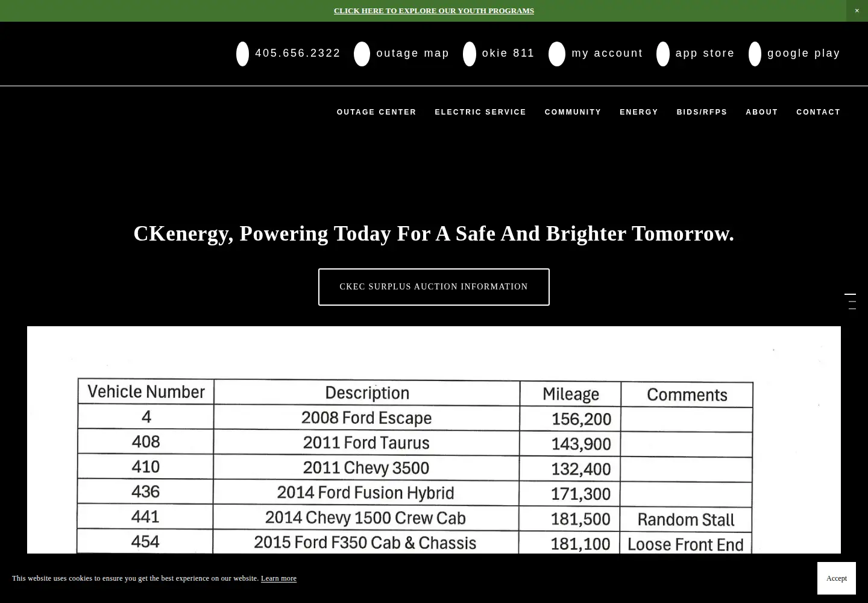Click the '2008 Ford Escape' table cell
Viewport: 868px width, 603px height.
pos(366,417)
